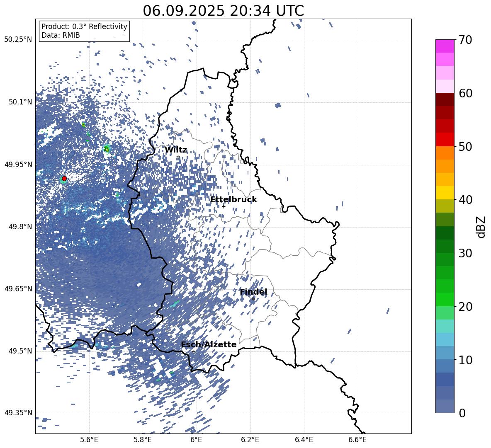Click the 6.6°E longitude label
This screenshot has width=491, height=448.
(x=357, y=440)
